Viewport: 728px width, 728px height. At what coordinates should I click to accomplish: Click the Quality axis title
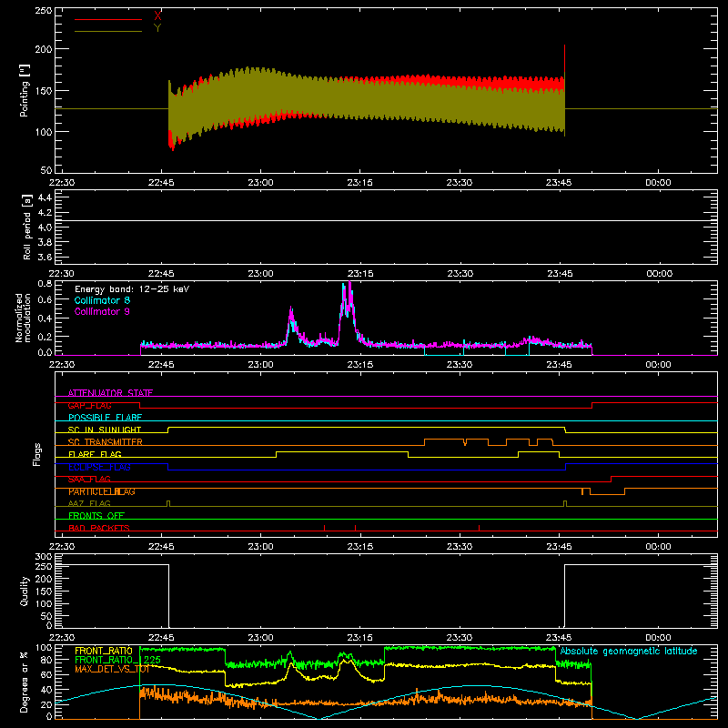[x=25, y=591]
